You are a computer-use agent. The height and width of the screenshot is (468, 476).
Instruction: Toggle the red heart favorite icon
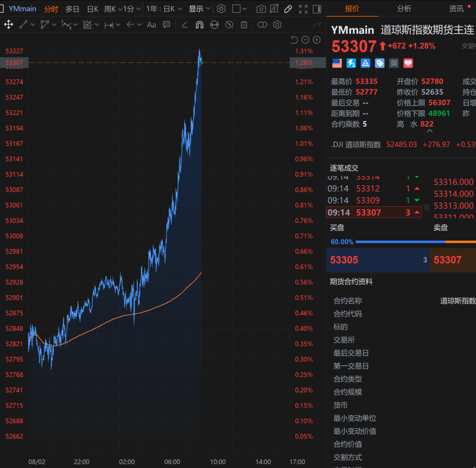coord(408,63)
